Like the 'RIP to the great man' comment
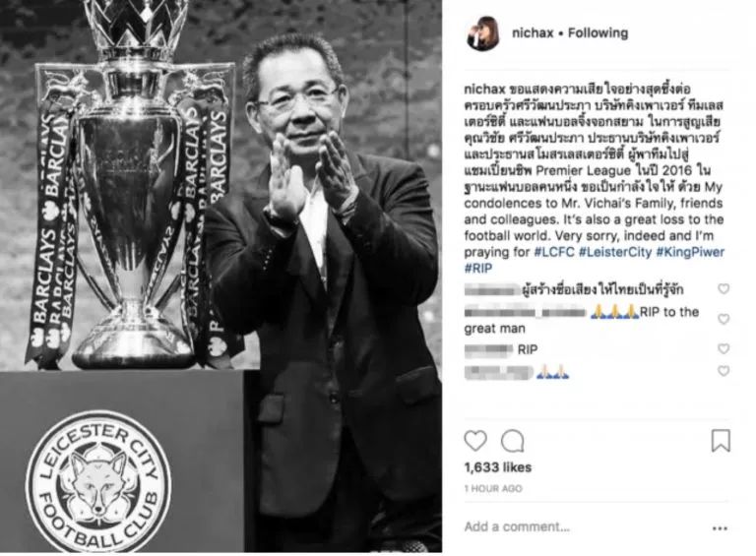This screenshot has width=756, height=556. [x=724, y=319]
